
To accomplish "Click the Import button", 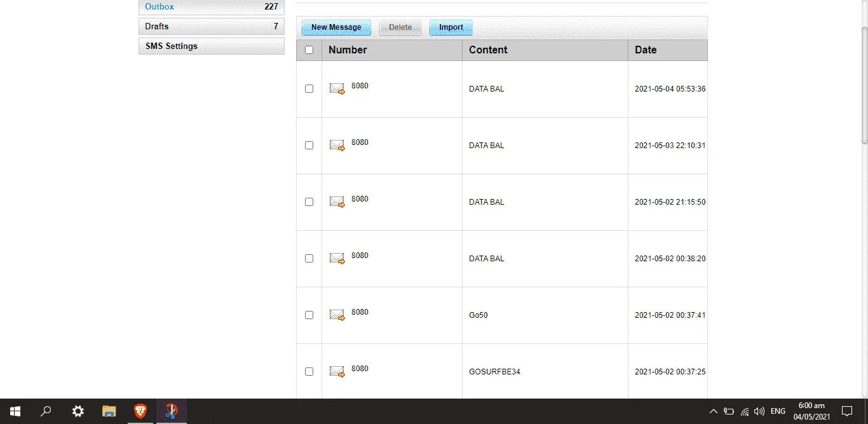I will tap(451, 27).
